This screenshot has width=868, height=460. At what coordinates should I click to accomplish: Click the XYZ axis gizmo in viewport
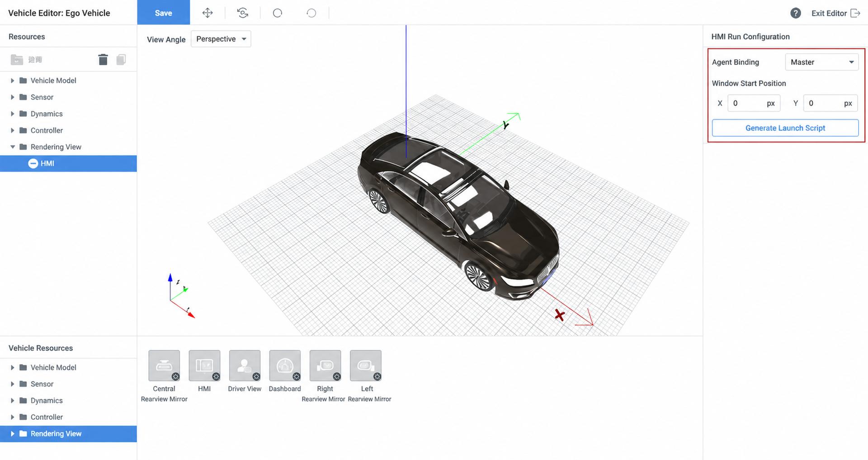[x=182, y=296]
